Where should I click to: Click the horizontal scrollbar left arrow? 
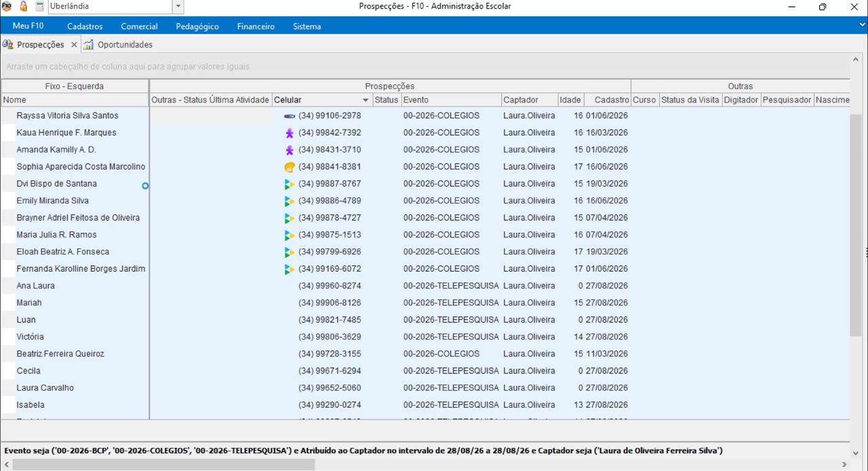pos(5,465)
